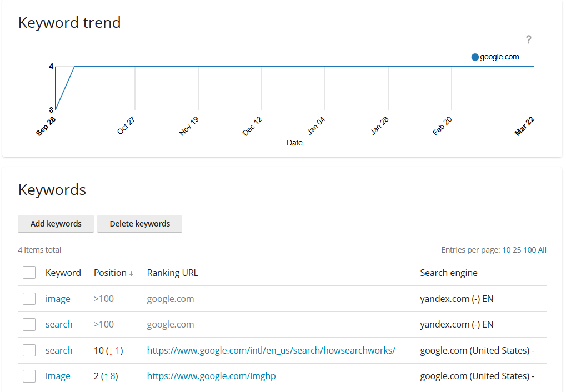Viewport: 566px width, 392px height.
Task: Tick checkbox for yandex 'search' row
Action: pos(29,324)
